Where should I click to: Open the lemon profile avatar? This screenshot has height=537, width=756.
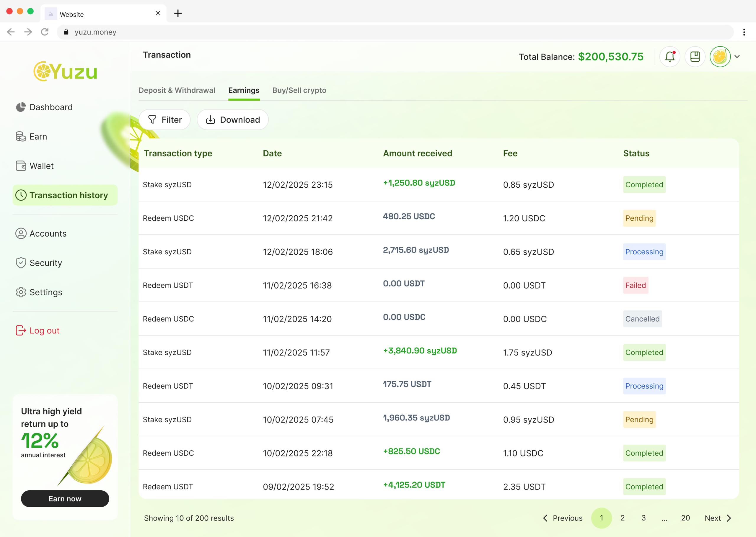(x=720, y=57)
